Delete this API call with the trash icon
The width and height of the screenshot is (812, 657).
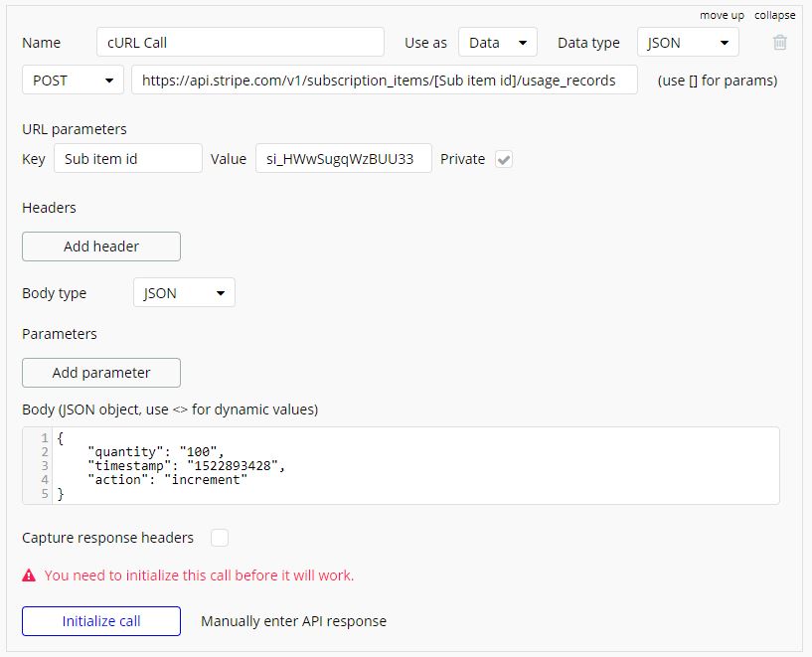pos(780,43)
